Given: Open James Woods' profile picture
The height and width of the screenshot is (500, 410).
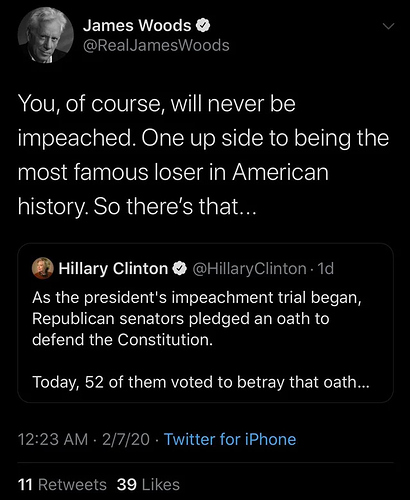Looking at the screenshot, I should 46,35.
